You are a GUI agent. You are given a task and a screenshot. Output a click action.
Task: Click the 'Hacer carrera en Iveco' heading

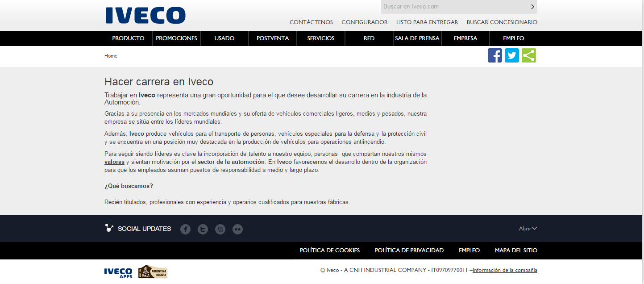click(x=159, y=82)
